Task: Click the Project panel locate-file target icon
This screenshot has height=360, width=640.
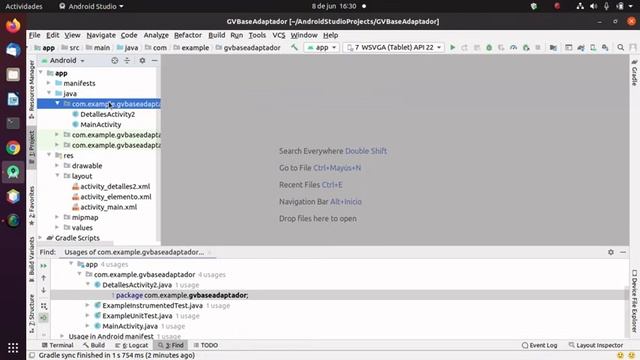Action: click(115, 60)
